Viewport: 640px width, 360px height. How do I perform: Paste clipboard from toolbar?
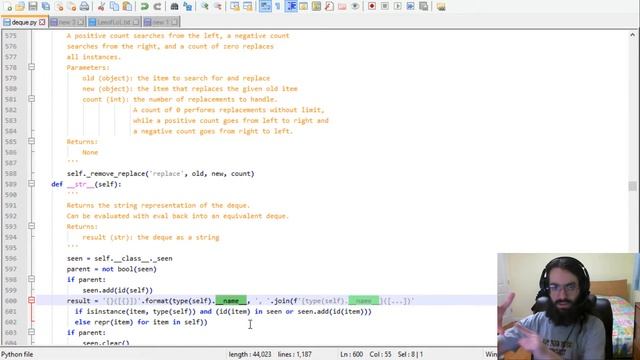tap(127, 6)
